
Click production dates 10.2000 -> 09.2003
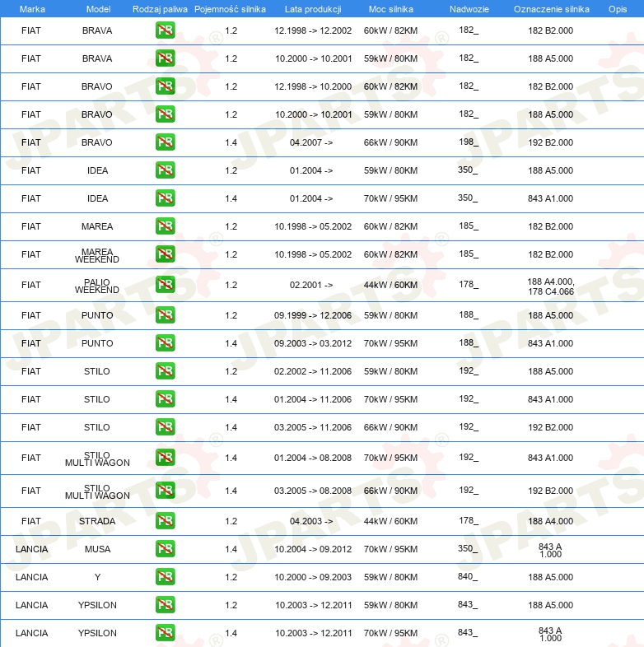[313, 577]
